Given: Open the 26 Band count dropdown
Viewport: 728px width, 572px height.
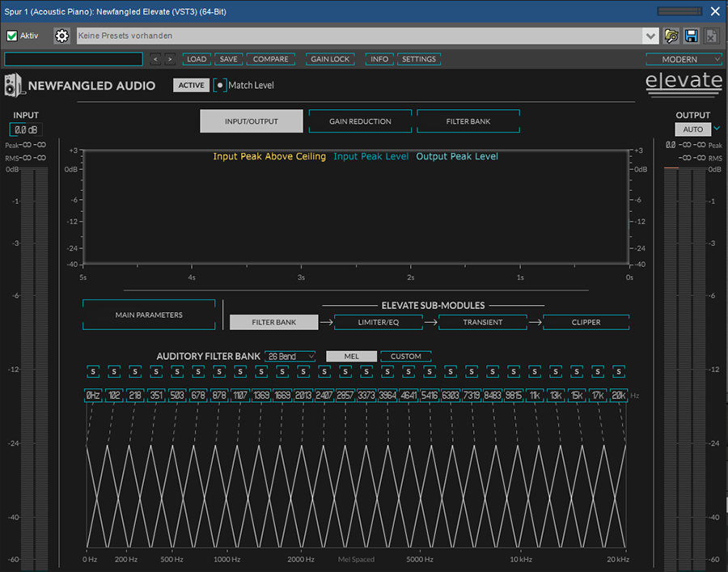Looking at the screenshot, I should [290, 356].
